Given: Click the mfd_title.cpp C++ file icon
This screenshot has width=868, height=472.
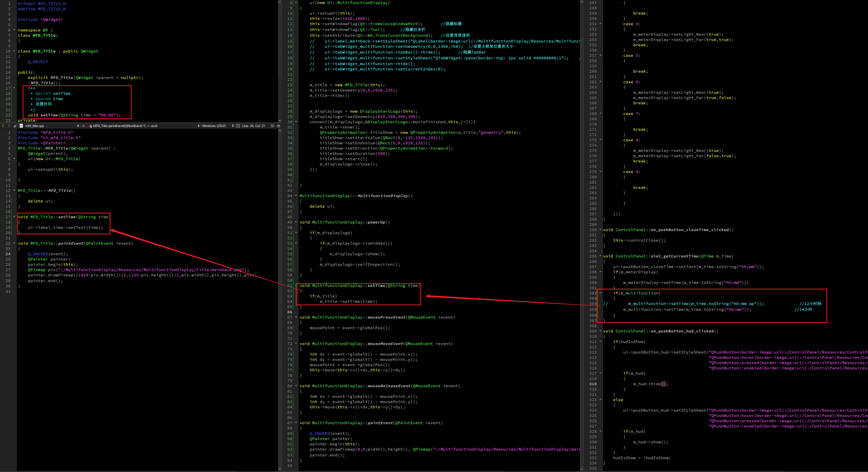Looking at the screenshot, I should 22,126.
